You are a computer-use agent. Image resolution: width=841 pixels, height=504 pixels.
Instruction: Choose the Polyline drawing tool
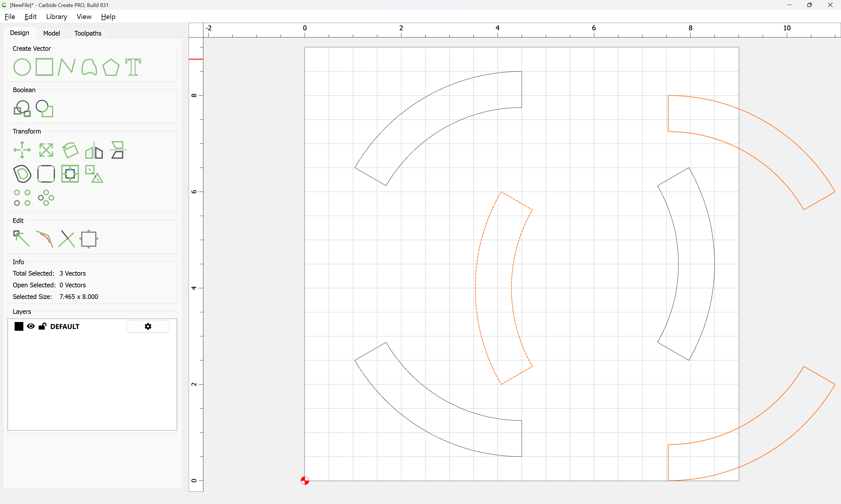(x=66, y=67)
